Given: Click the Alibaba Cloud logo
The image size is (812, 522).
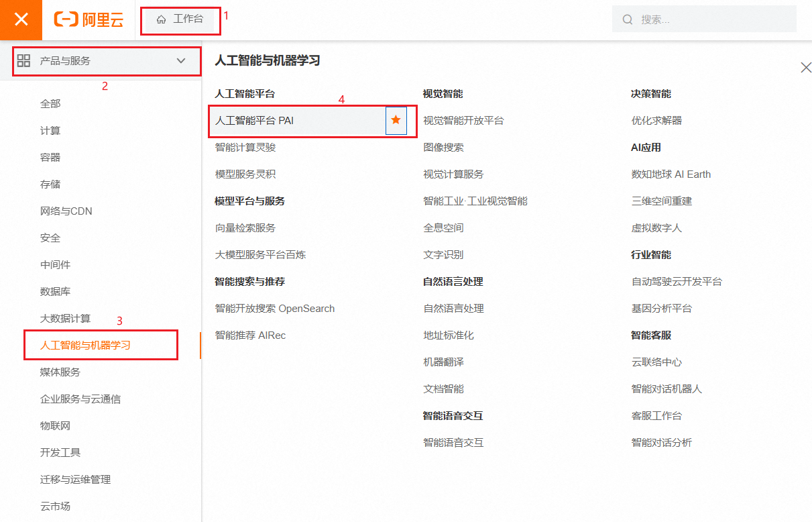Looking at the screenshot, I should (x=89, y=19).
